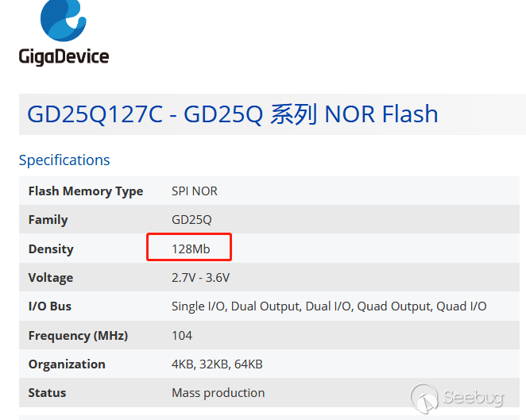Screen dimensions: 526x420
Task: Click the GigaDevice brand name text
Action: pyautogui.click(x=64, y=56)
